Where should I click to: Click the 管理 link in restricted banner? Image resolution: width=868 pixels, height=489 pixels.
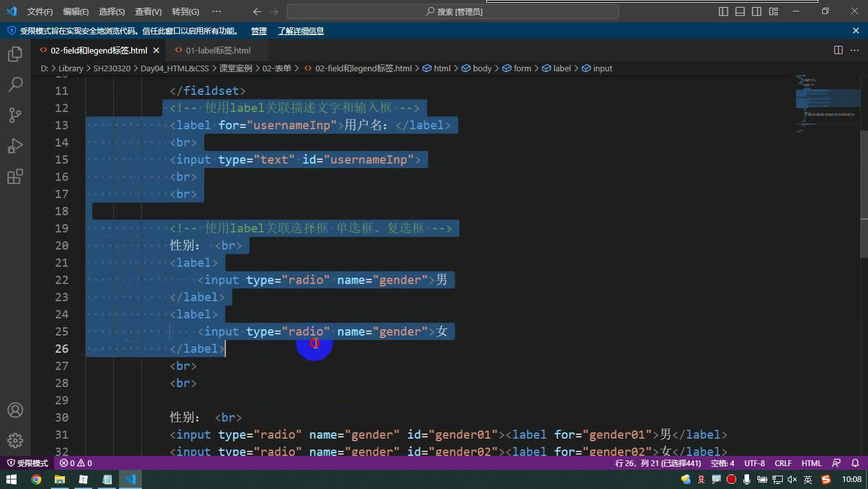click(259, 31)
